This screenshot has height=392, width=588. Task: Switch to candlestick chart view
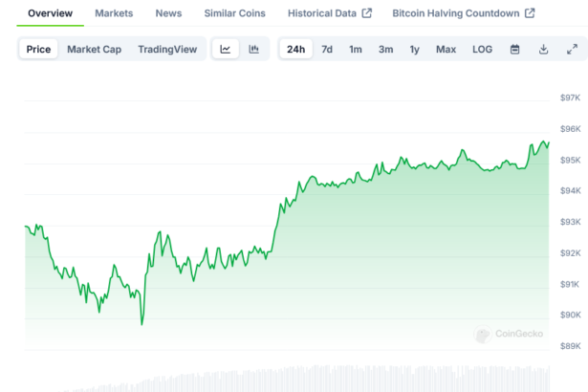[253, 49]
